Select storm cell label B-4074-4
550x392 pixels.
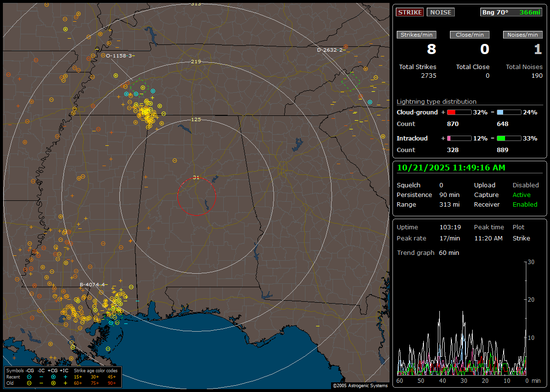92,285
